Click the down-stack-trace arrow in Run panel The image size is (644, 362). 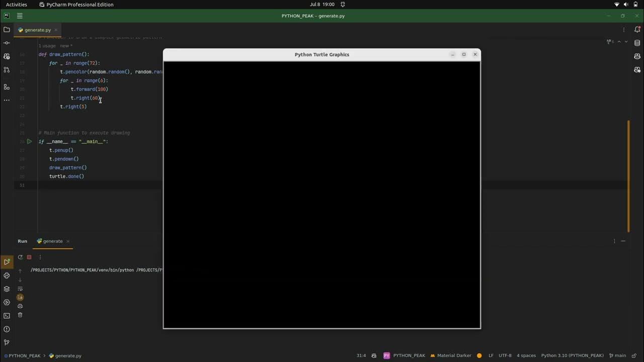coord(20,280)
